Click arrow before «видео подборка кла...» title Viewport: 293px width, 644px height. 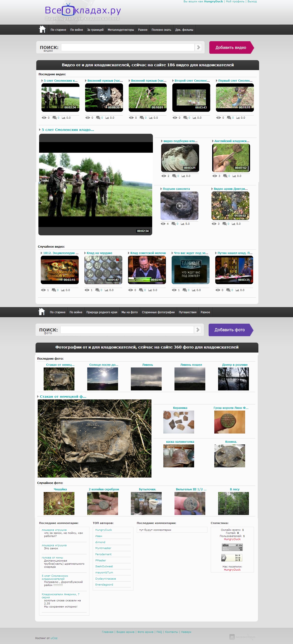[162, 141]
